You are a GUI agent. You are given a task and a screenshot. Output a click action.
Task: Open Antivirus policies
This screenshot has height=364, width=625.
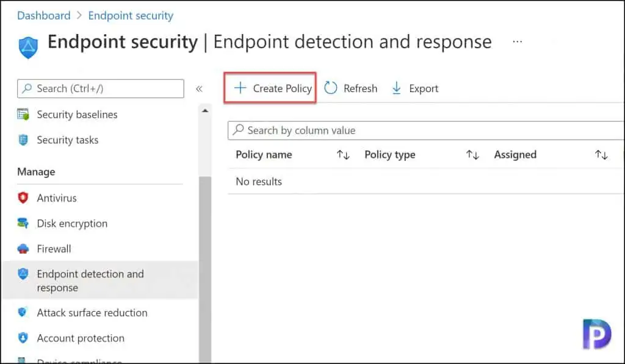(x=57, y=198)
